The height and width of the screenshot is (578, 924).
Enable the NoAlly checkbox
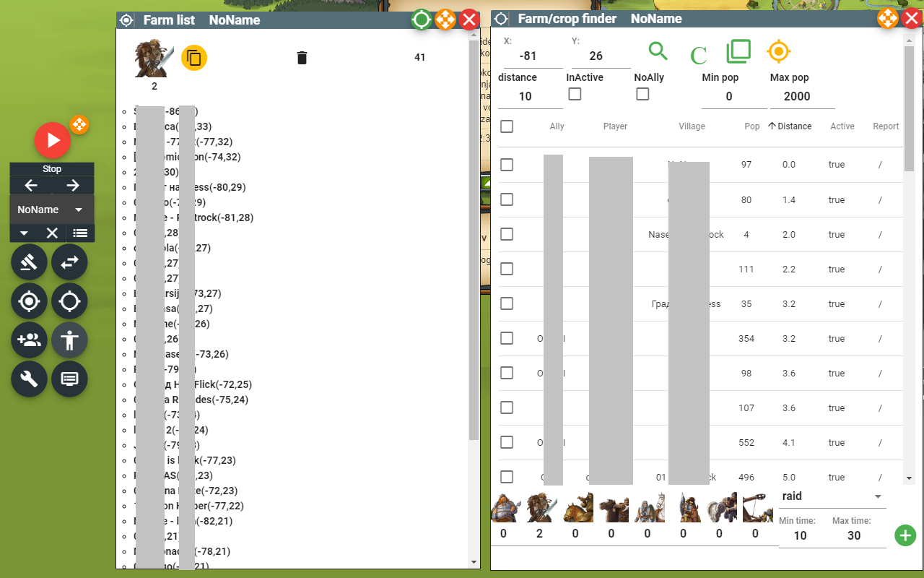point(642,94)
